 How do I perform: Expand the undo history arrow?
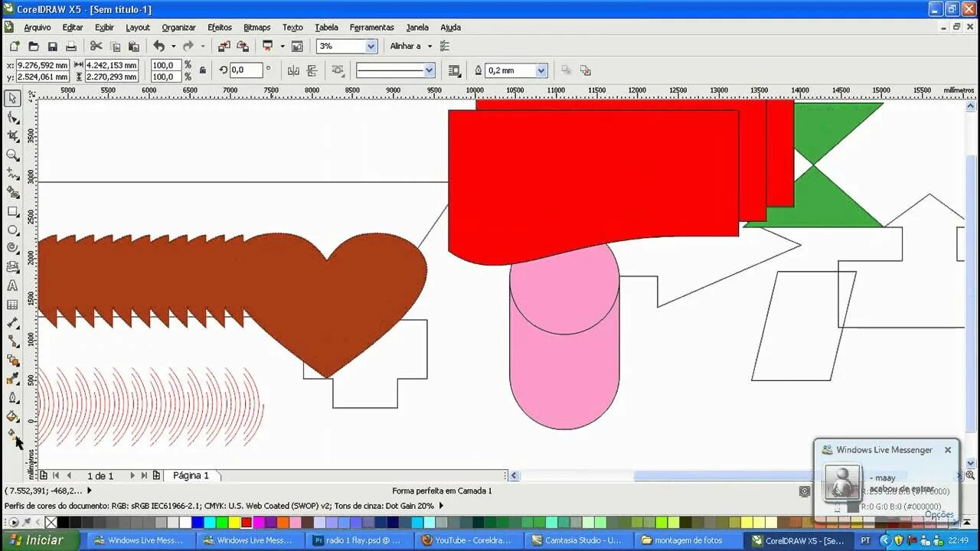point(173,47)
